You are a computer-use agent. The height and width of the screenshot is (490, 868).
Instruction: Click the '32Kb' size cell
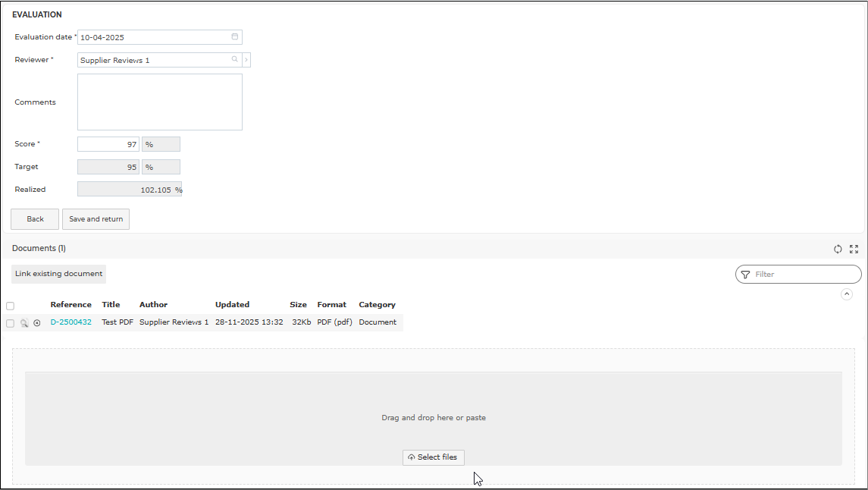click(301, 322)
